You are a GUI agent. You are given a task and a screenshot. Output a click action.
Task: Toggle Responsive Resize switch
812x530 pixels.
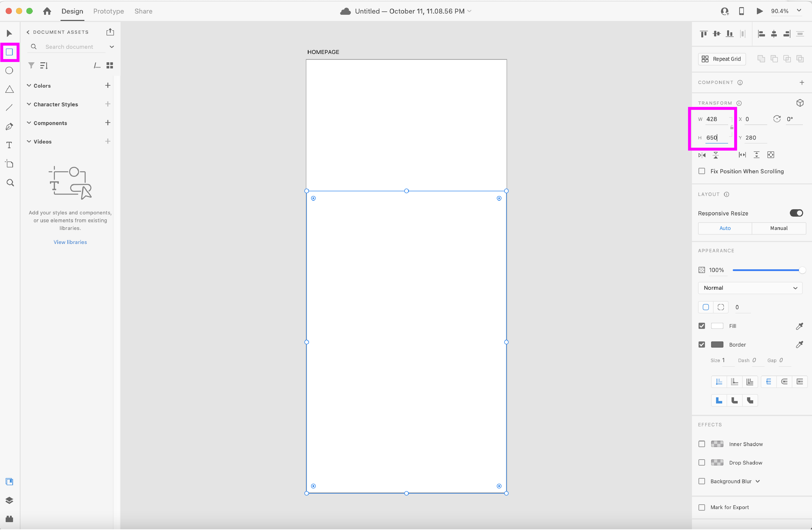click(796, 213)
